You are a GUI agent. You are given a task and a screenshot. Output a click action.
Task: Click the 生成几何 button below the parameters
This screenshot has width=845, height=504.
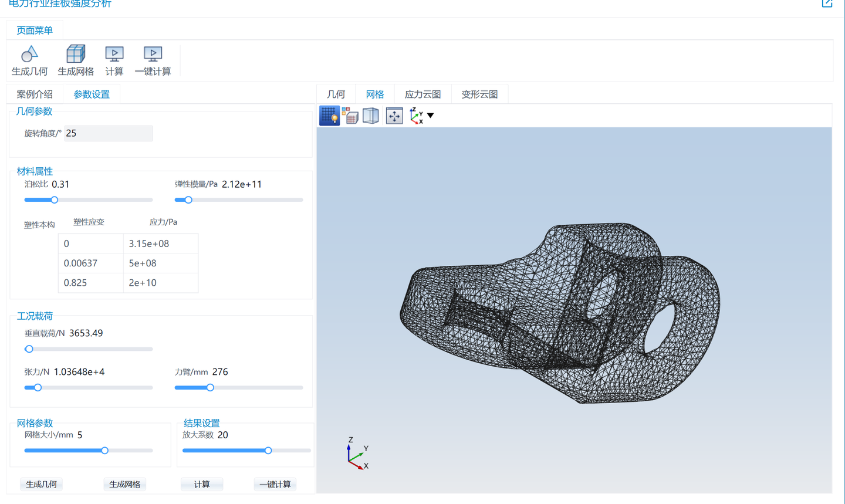point(41,484)
